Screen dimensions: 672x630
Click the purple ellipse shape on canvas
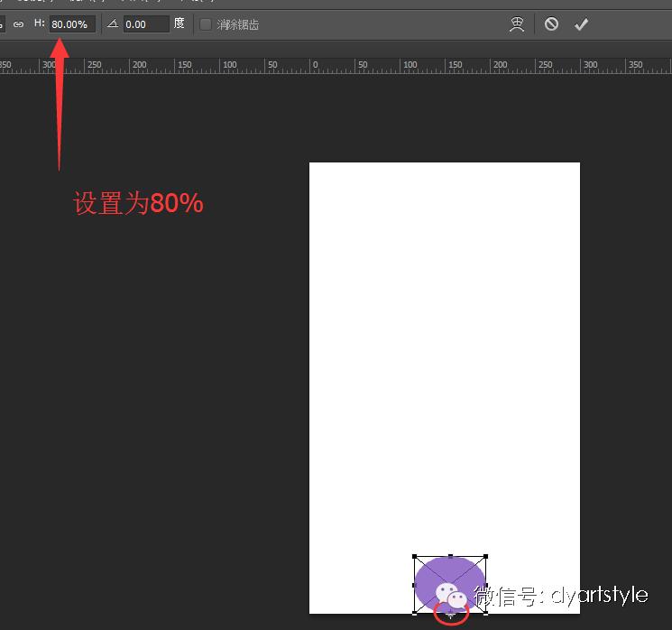click(x=449, y=585)
